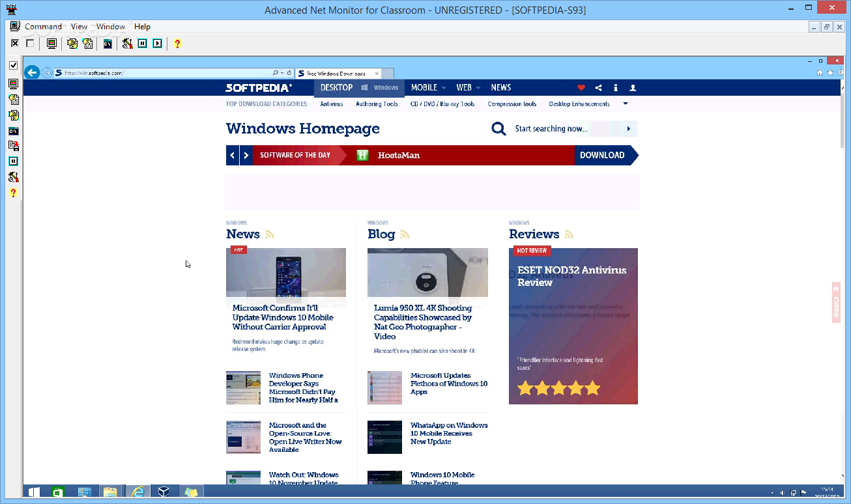
Task: Open the Lumia camera blog thumbnail
Action: click(x=427, y=273)
